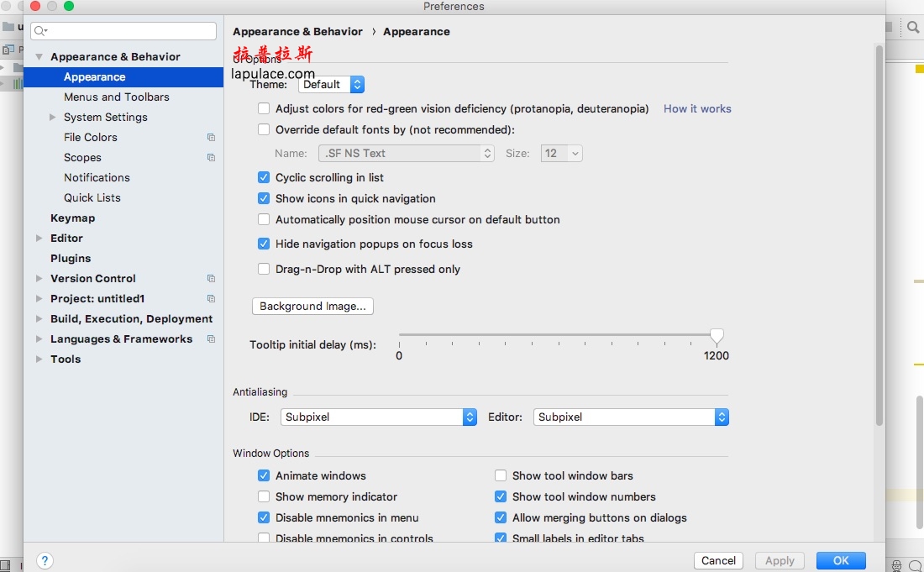The image size is (924, 572).
Task: Click the project-level icon beside Languages & Frameworks
Action: pos(211,338)
